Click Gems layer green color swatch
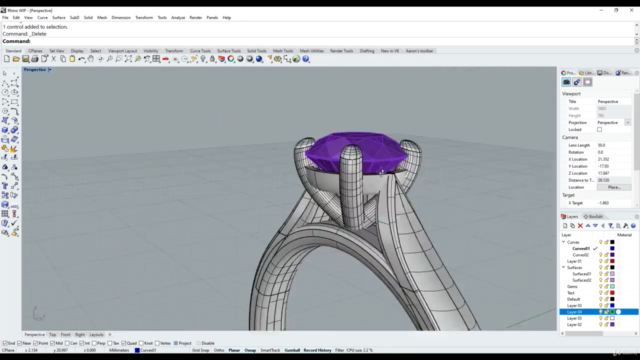Screen dimensions: 640x360 (x=612, y=287)
